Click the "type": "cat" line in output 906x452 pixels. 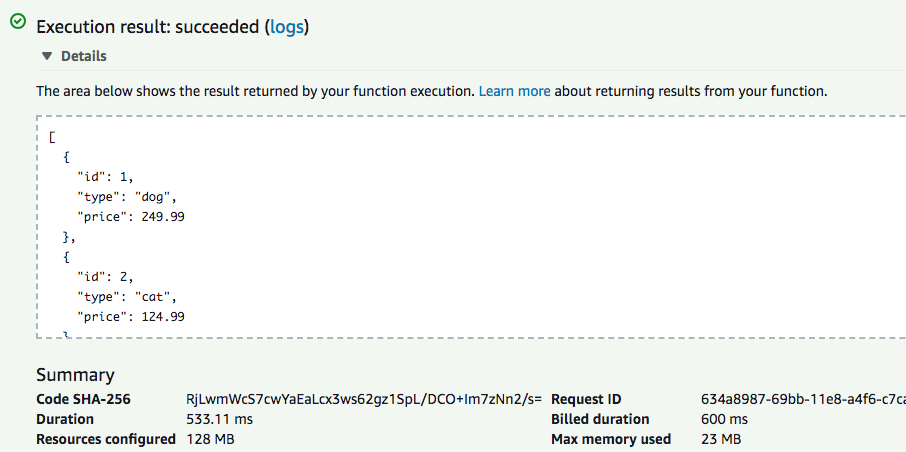126,297
